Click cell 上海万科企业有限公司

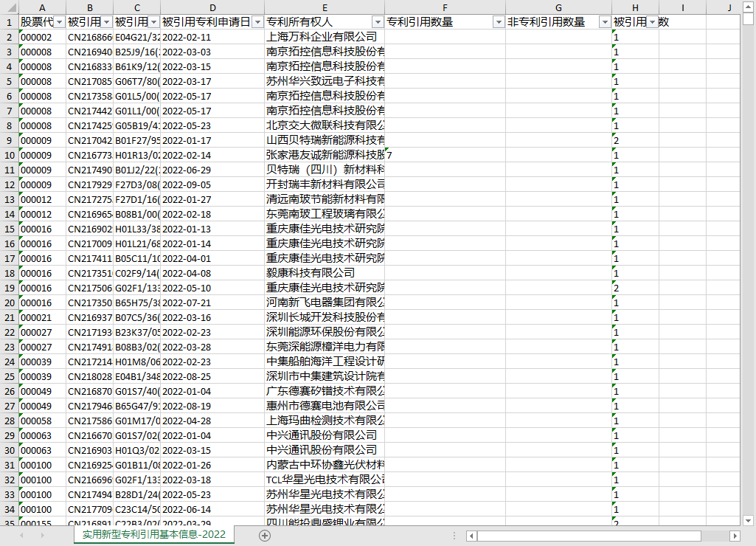pos(325,37)
